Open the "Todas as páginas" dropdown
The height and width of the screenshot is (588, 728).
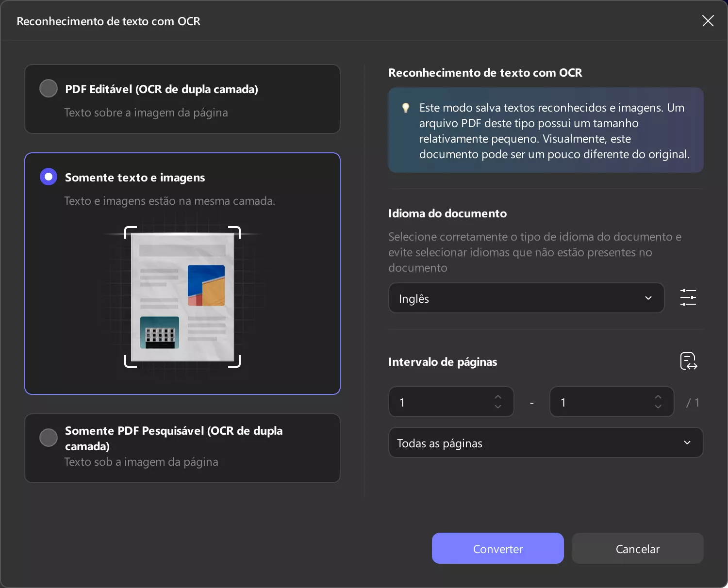click(546, 442)
